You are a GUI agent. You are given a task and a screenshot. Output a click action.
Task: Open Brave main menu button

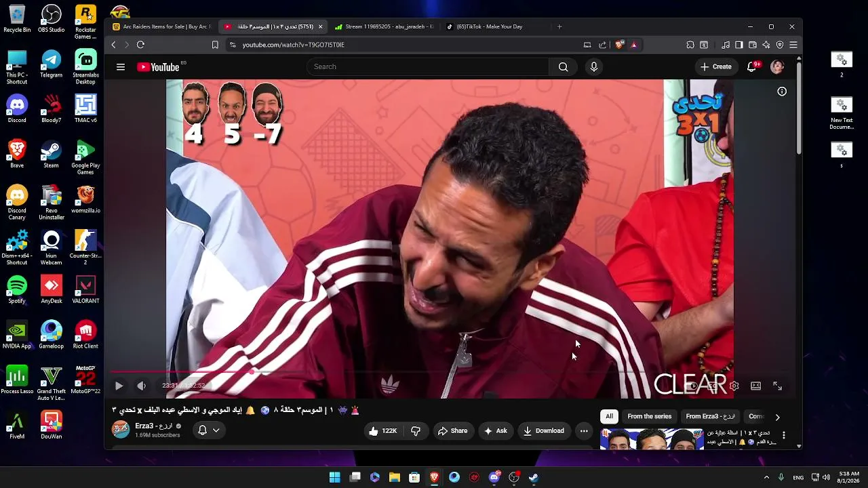click(793, 45)
